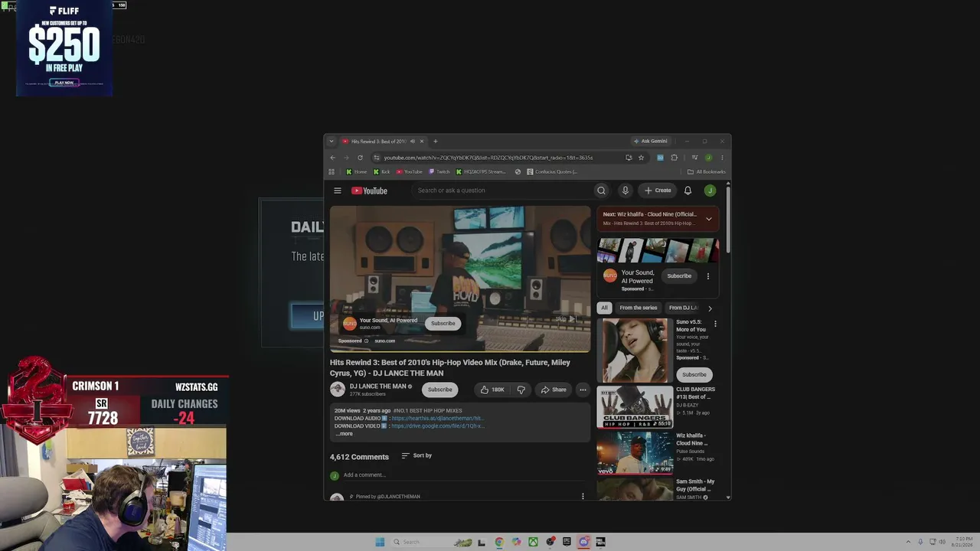View site information icon in address bar
Image resolution: width=980 pixels, height=551 pixels.
[x=376, y=158]
